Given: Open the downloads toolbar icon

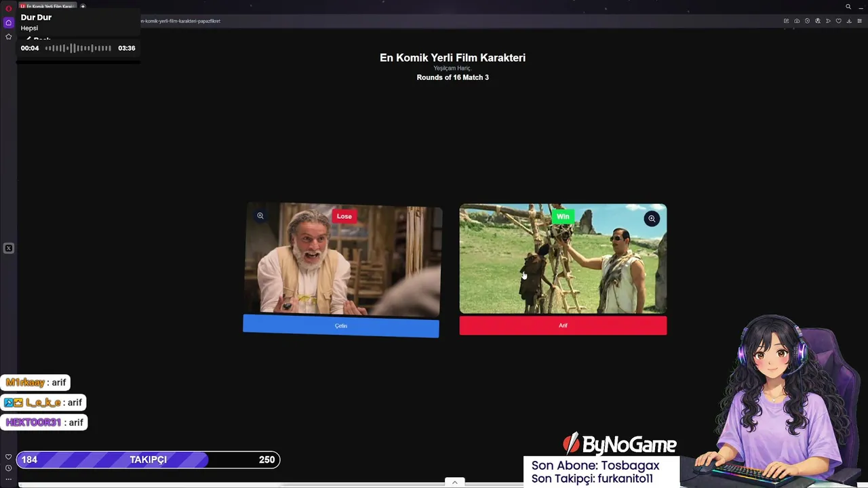Looking at the screenshot, I should tap(848, 21).
